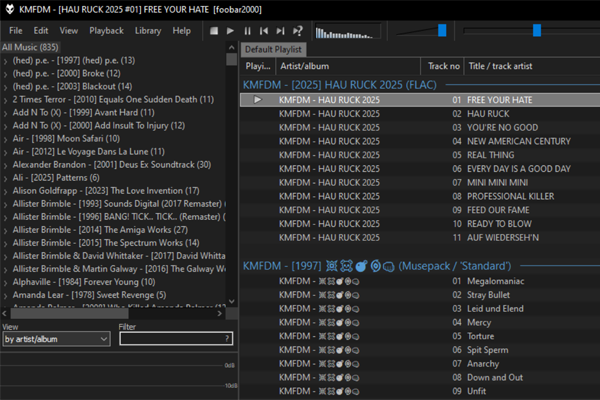Image resolution: width=600 pixels, height=400 pixels.
Task: Click the filter help question mark
Action: [x=227, y=338]
